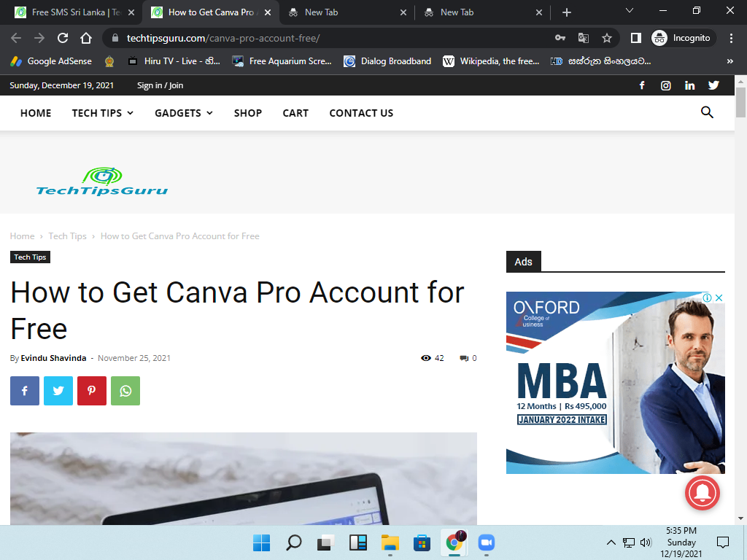Click the red notification bell button
Viewport: 747px width, 560px height.
click(703, 493)
